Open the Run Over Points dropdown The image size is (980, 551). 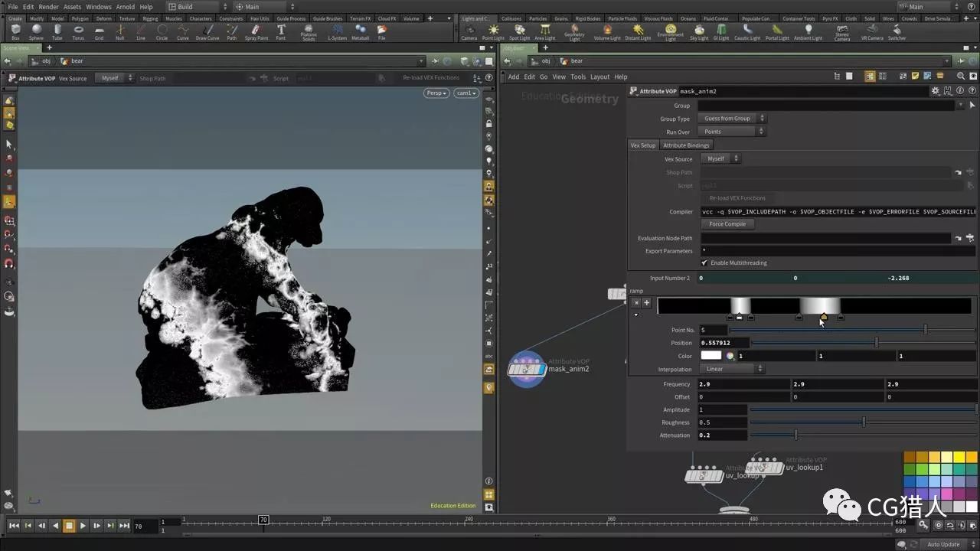tap(732, 132)
